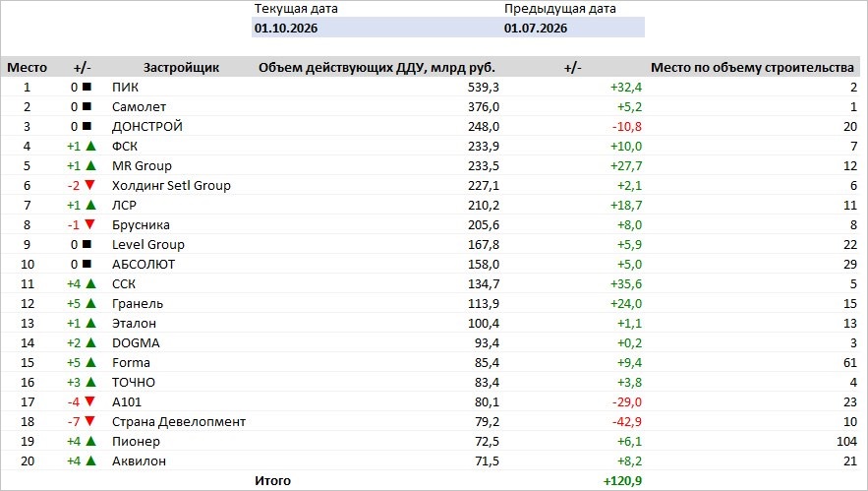Click the 'Предыдущая дата' label
This screenshot has width=868, height=491.
click(559, 9)
